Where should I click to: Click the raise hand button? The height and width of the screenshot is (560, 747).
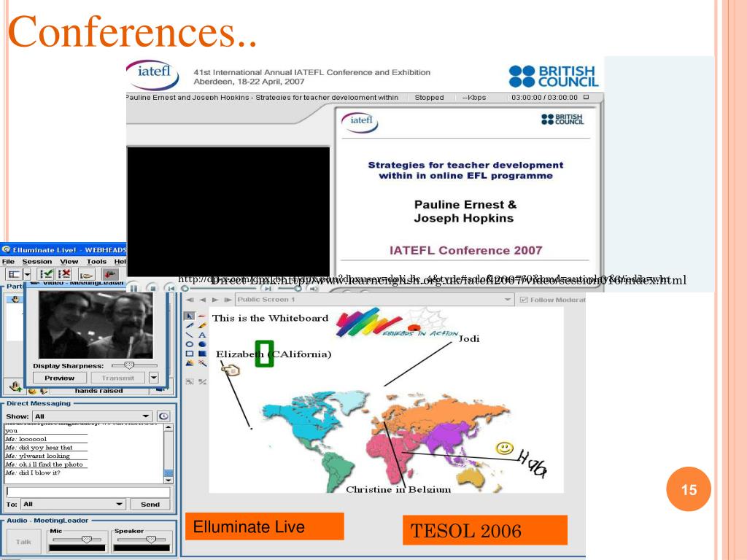(x=15, y=386)
